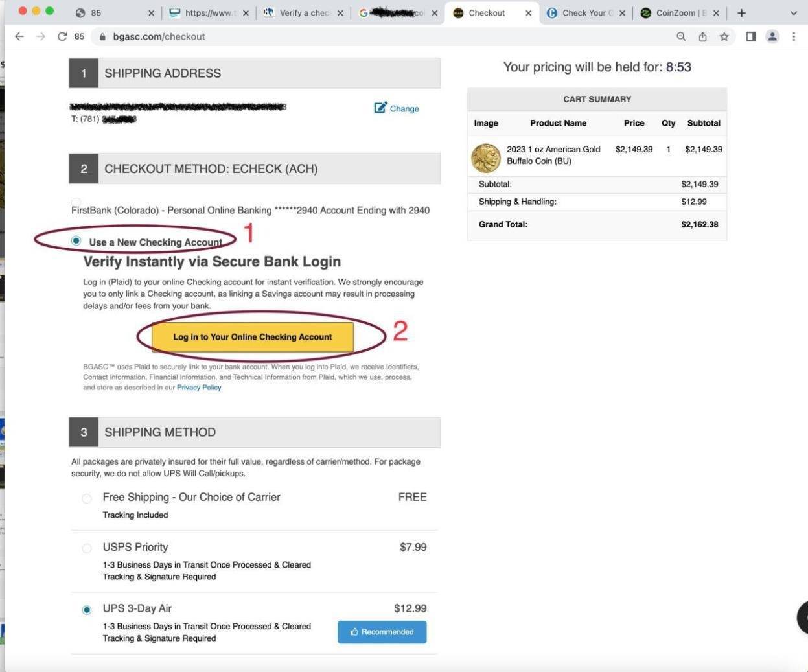
Task: Close the Checkout tab
Action: coord(529,13)
